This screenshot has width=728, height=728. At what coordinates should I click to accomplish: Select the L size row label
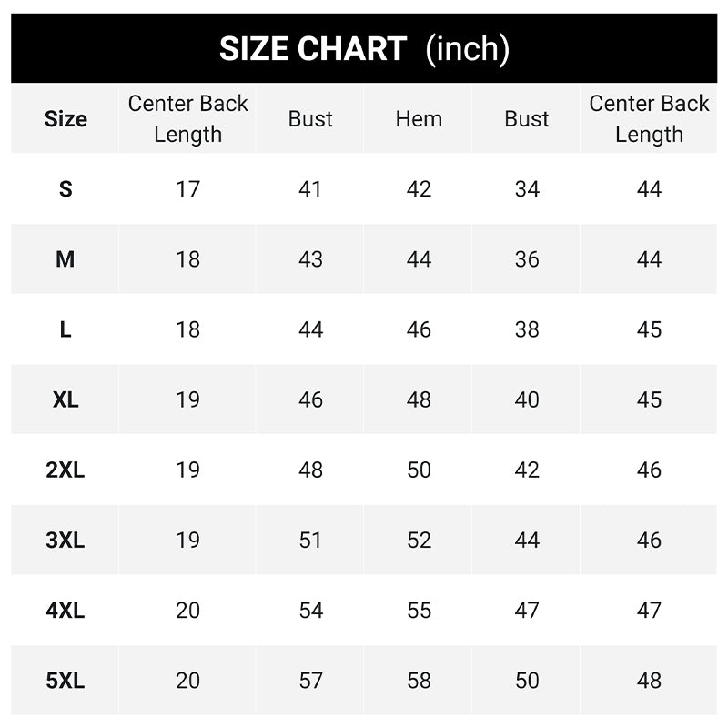point(66,329)
